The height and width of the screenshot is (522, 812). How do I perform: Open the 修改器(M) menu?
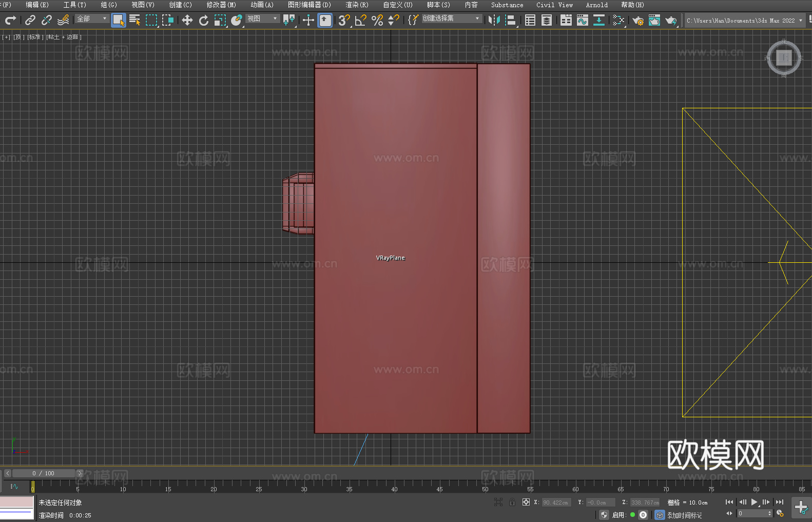click(x=221, y=5)
